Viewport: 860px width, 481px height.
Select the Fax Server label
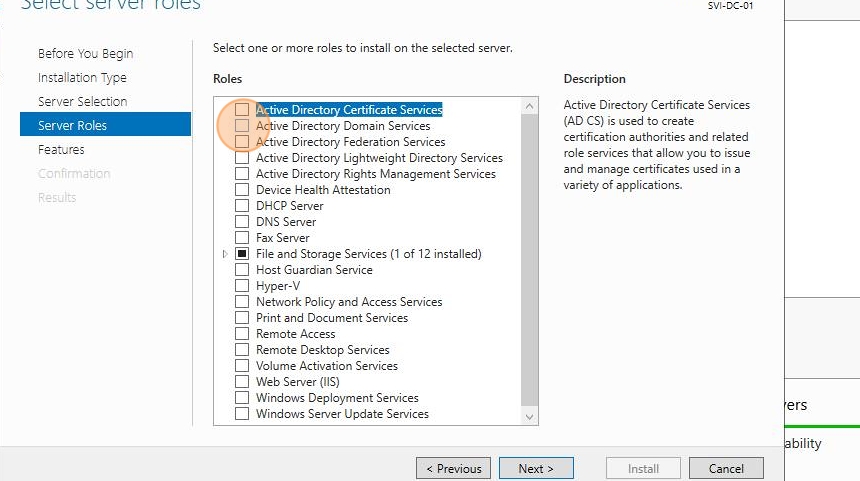point(282,238)
